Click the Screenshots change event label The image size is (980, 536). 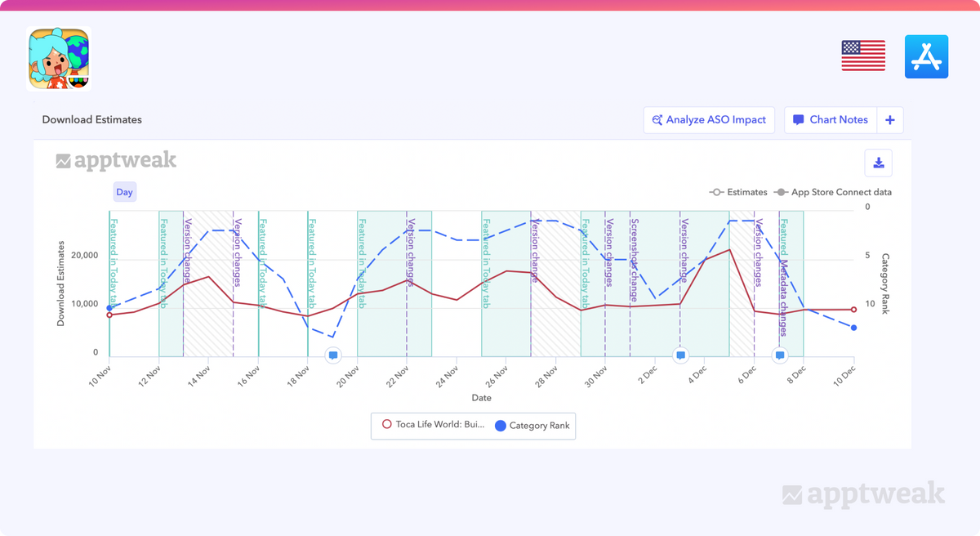coord(635,260)
